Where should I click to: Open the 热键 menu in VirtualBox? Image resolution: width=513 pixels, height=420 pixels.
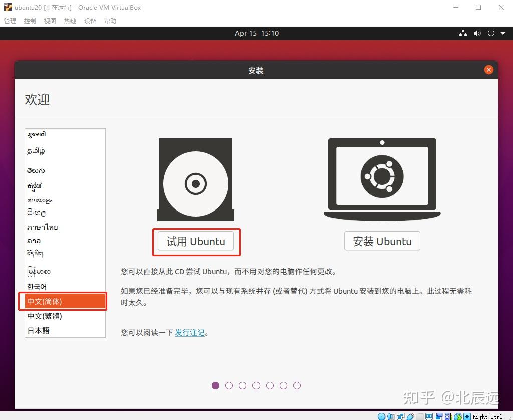tap(70, 21)
